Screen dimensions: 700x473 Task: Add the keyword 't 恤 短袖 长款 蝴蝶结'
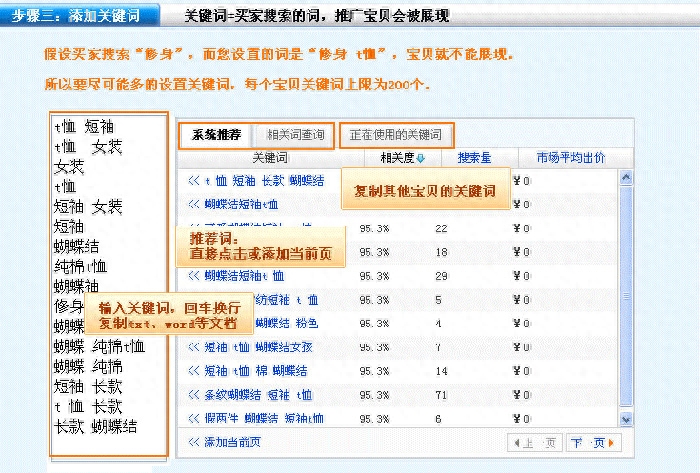click(264, 181)
